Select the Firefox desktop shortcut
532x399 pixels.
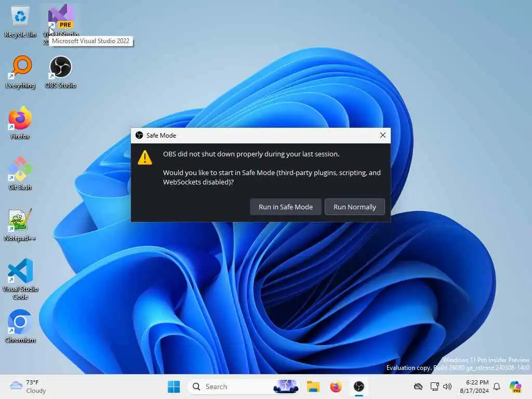[x=20, y=123]
